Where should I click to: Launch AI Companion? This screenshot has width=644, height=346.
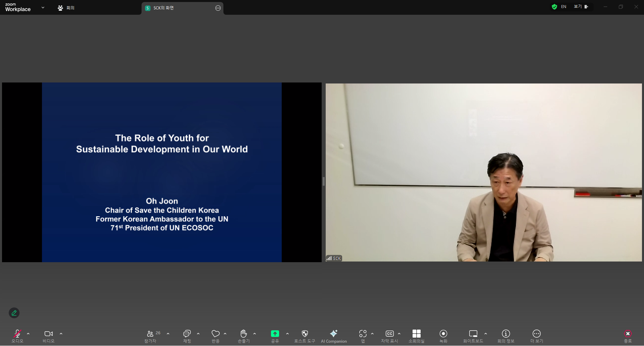pos(333,336)
